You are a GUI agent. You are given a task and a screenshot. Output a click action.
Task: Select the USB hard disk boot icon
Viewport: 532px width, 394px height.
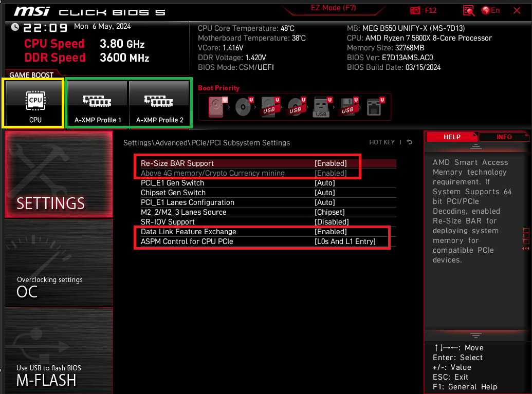pos(270,107)
